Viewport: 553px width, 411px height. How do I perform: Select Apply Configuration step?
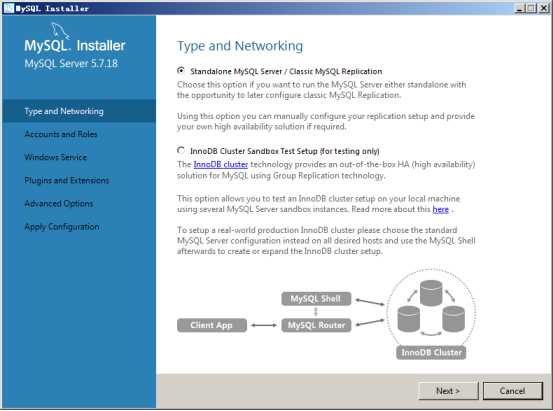[79, 226]
